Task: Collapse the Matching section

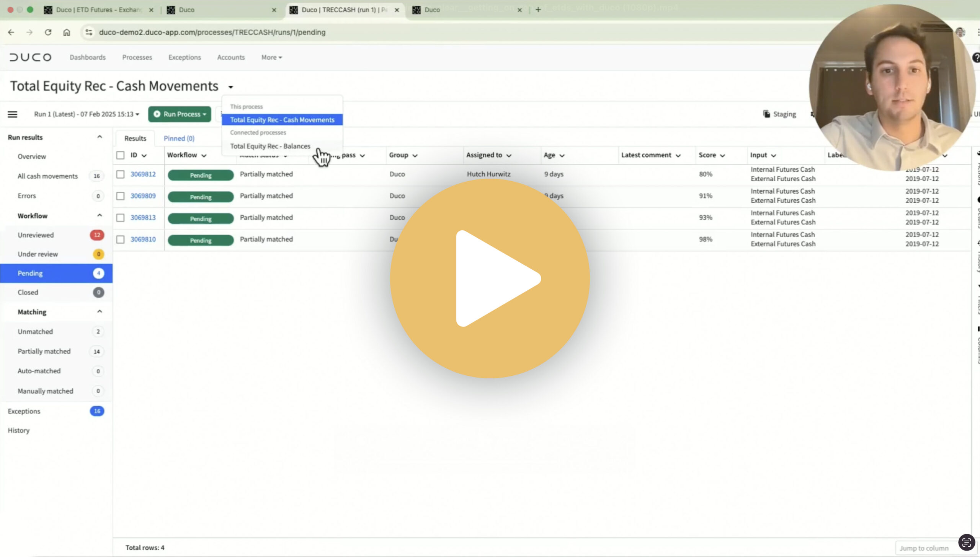Action: (100, 311)
